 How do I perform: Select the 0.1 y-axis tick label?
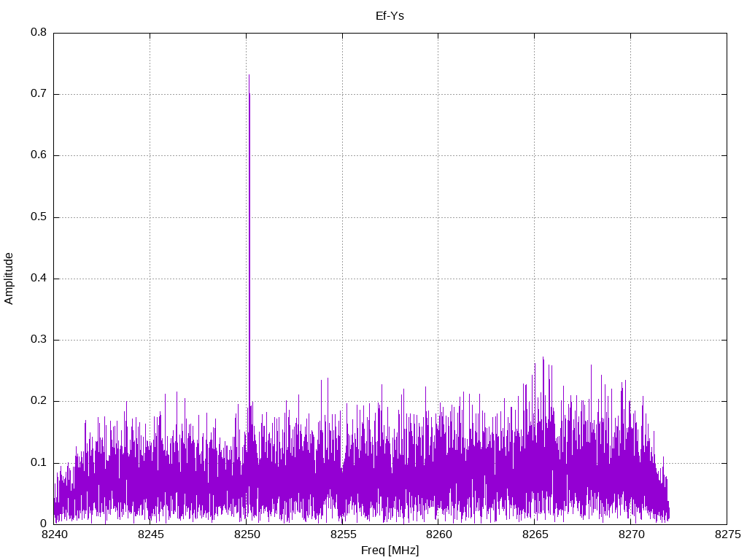(39, 462)
